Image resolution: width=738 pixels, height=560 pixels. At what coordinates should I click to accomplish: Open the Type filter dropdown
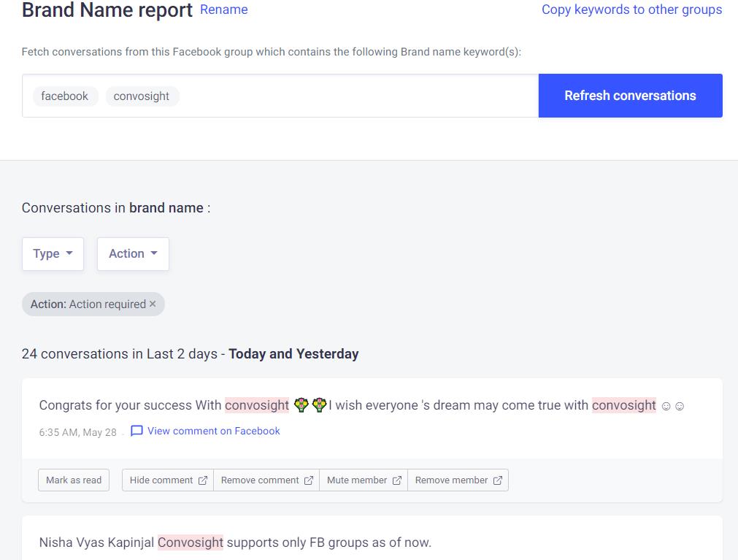[x=52, y=253]
